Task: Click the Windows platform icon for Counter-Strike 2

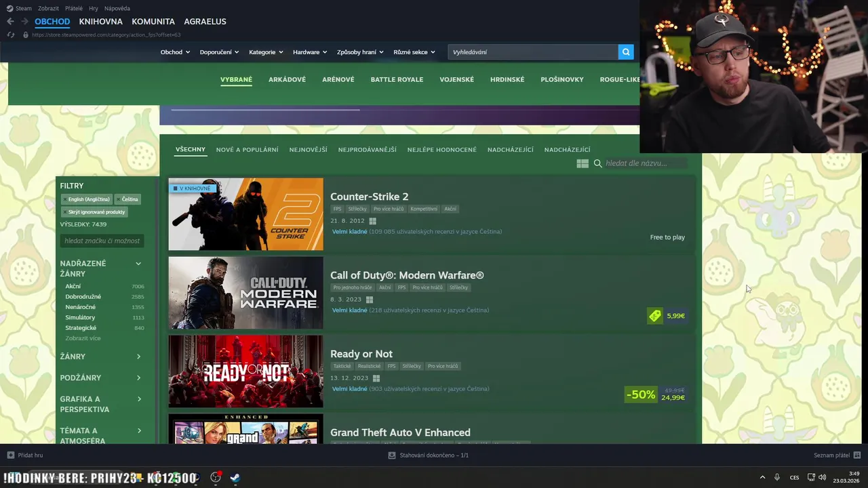Action: [372, 221]
